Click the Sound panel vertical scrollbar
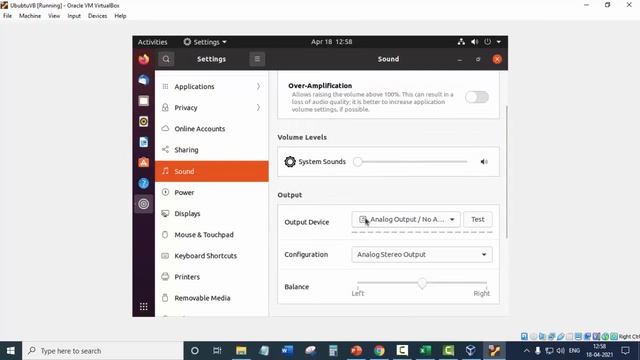 (507, 171)
